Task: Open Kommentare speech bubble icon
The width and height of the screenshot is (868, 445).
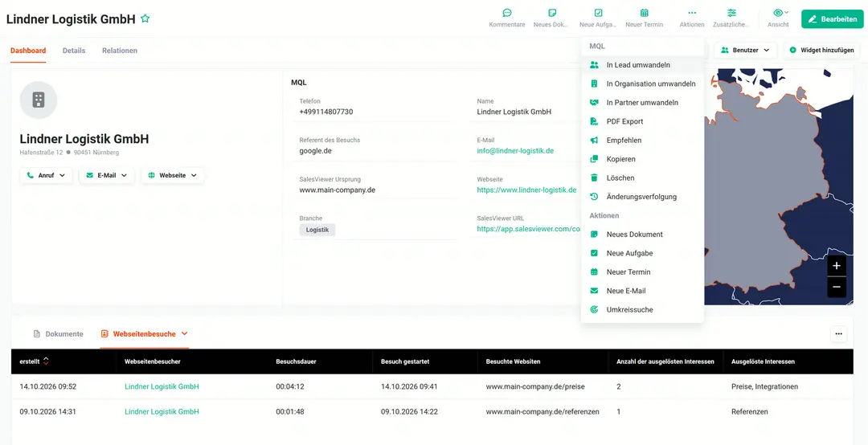Action: 507,14
